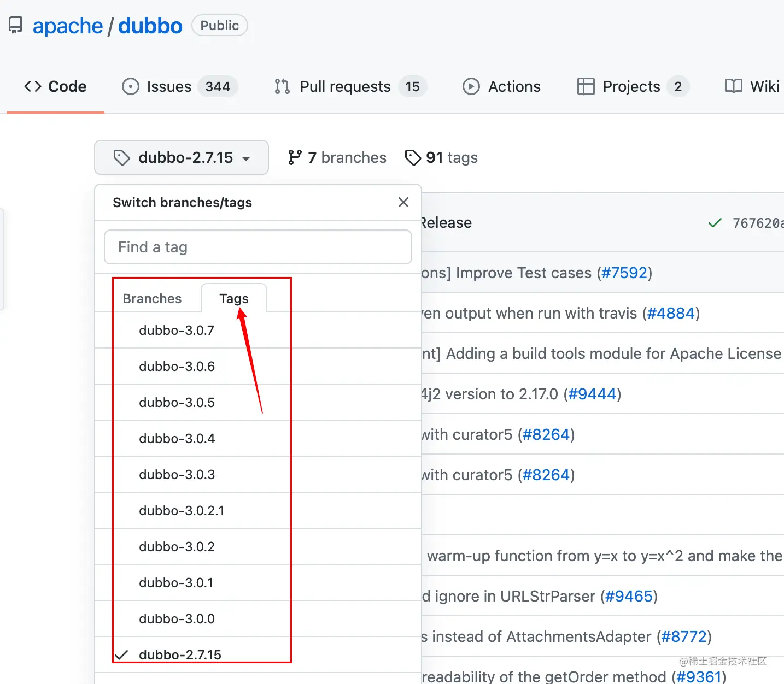The image size is (784, 684).
Task: Click the repository book icon beside apache
Action: point(15,25)
